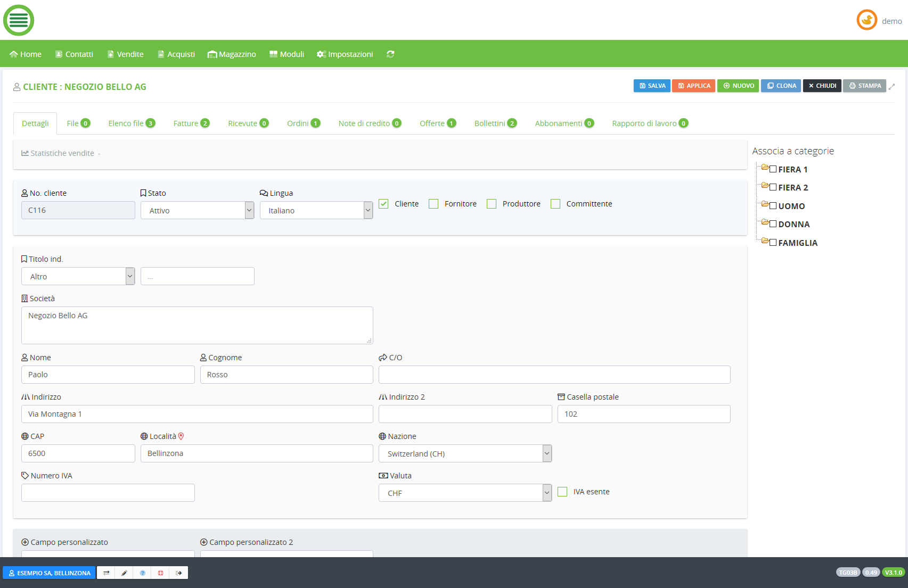908x588 pixels.
Task: Open the Magazzino menu
Action: tap(232, 54)
